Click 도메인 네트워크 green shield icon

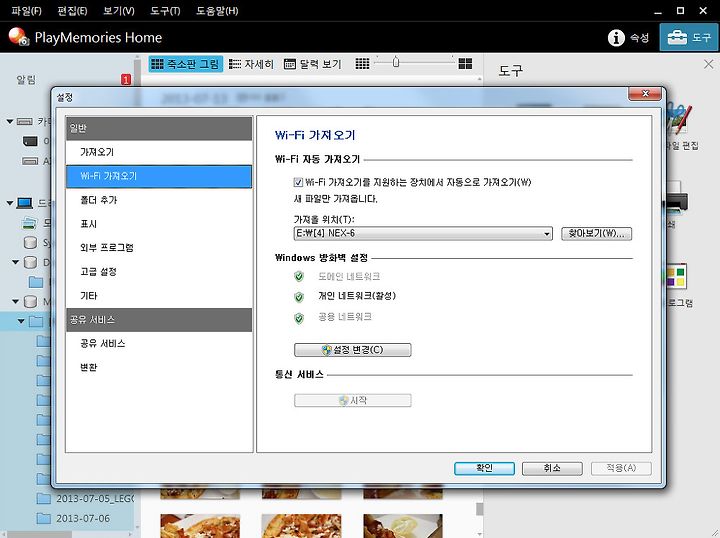point(299,276)
